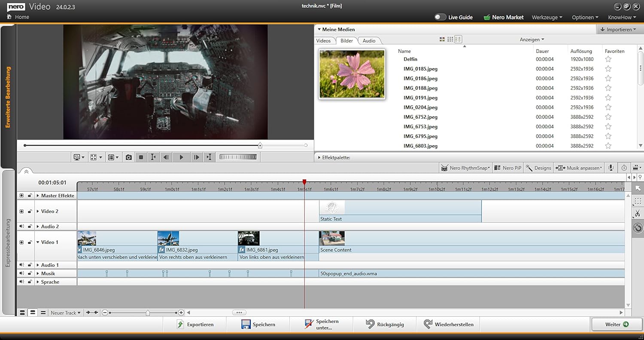This screenshot has height=340, width=644.
Task: Expand the Effektpalette panel
Action: pyautogui.click(x=319, y=158)
